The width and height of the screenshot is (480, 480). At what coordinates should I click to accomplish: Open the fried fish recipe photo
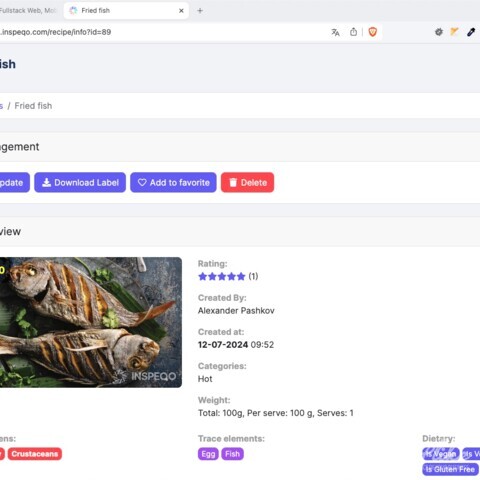(91, 322)
